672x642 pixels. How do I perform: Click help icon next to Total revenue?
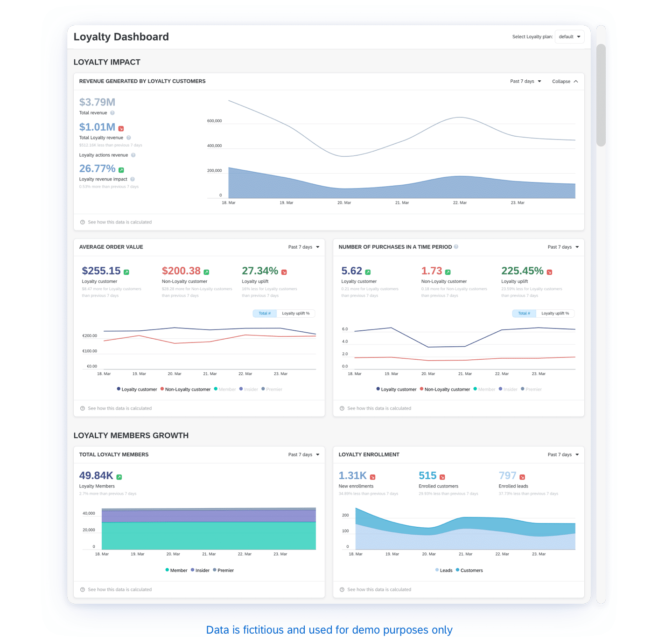112,113
